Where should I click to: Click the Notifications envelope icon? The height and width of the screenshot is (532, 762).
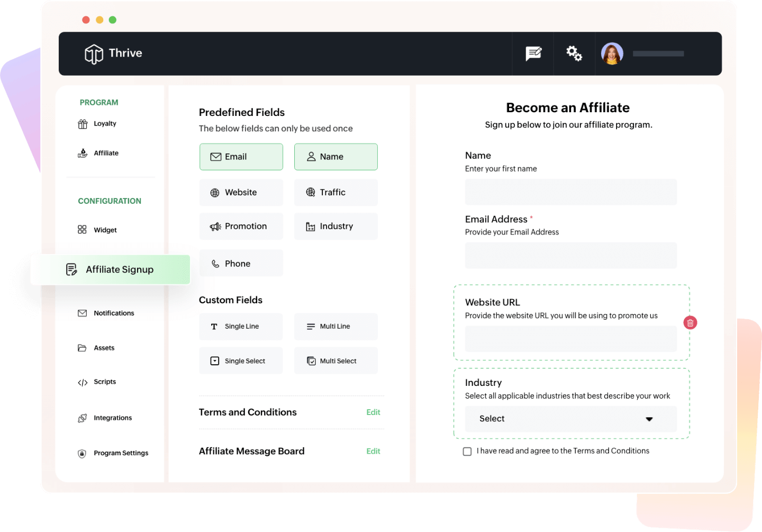click(83, 313)
